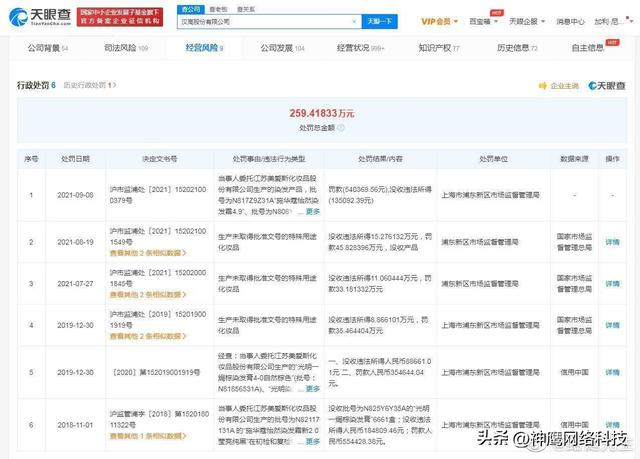The image size is (640, 459).
Task: Click the 处罚单位 column header
Action: pyautogui.click(x=493, y=159)
